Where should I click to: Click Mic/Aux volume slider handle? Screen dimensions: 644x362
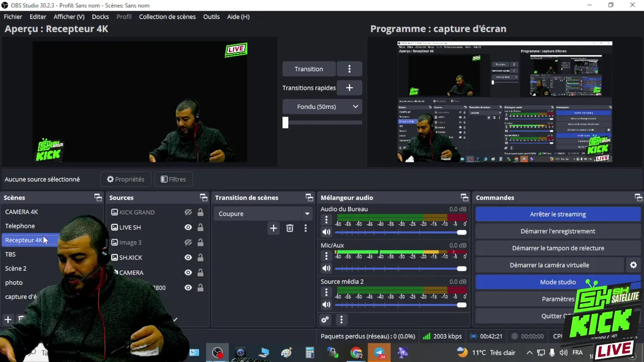pyautogui.click(x=462, y=268)
